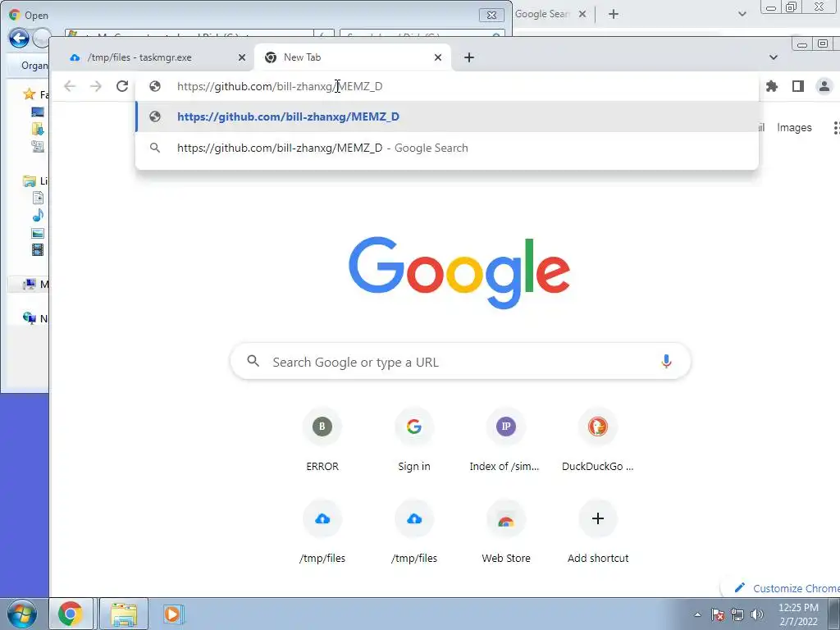Open the second /tmp/files shortcut tile
Viewport: 840px width, 630px height.
pyautogui.click(x=413, y=532)
